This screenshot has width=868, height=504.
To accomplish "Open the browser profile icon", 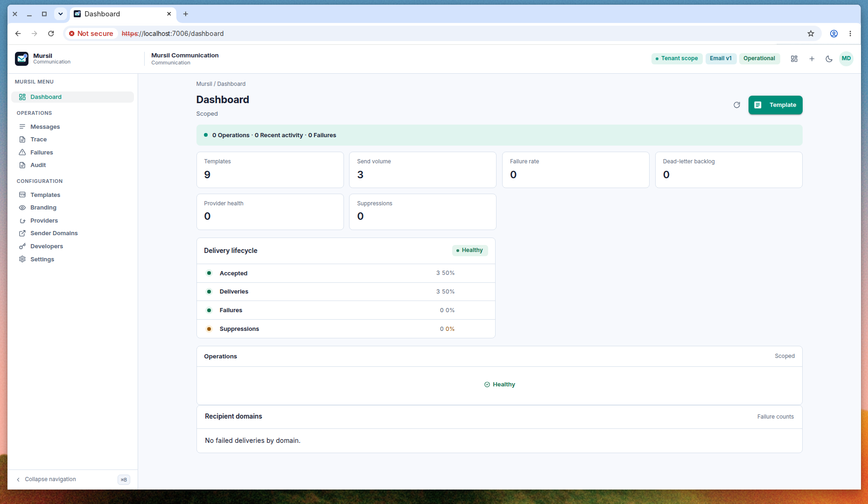I will (x=834, y=34).
